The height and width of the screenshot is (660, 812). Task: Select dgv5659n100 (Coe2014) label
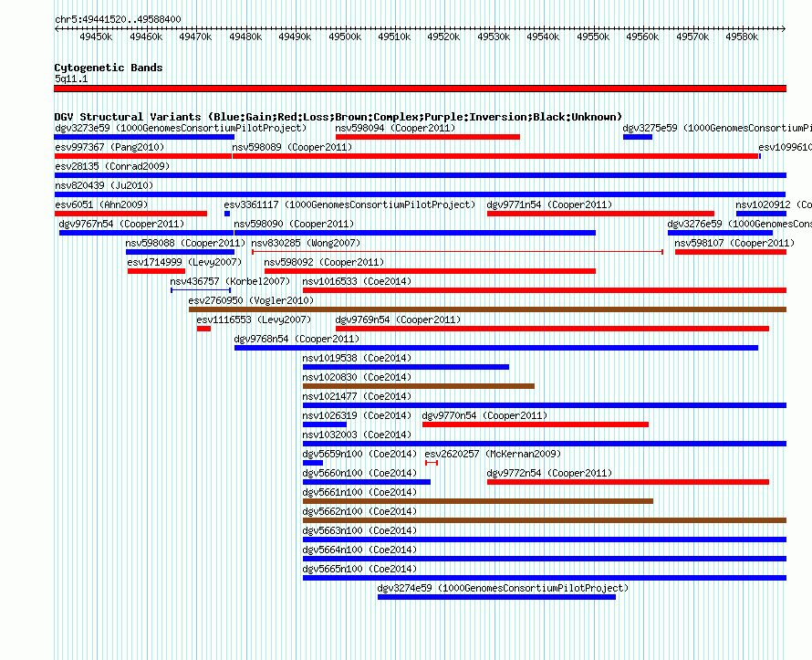359,454
